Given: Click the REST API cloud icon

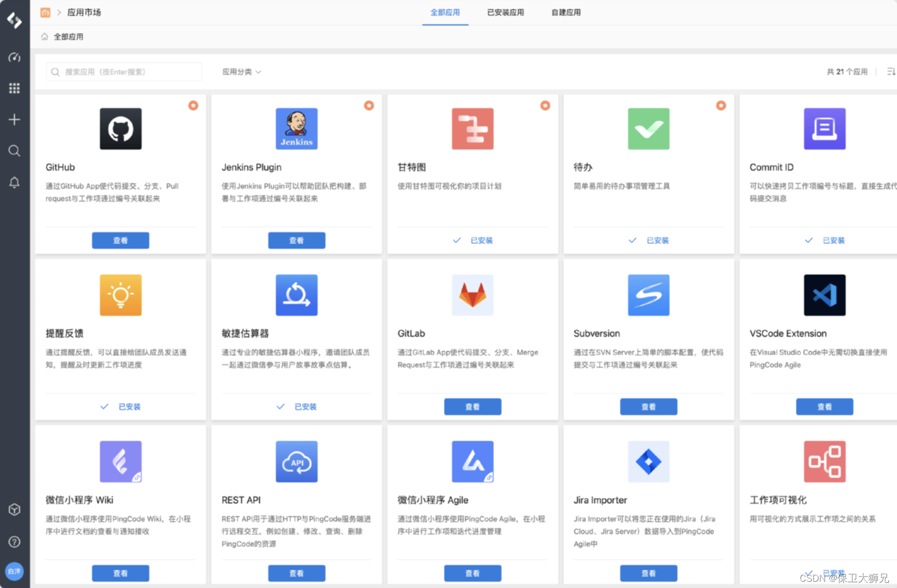Looking at the screenshot, I should [x=297, y=462].
